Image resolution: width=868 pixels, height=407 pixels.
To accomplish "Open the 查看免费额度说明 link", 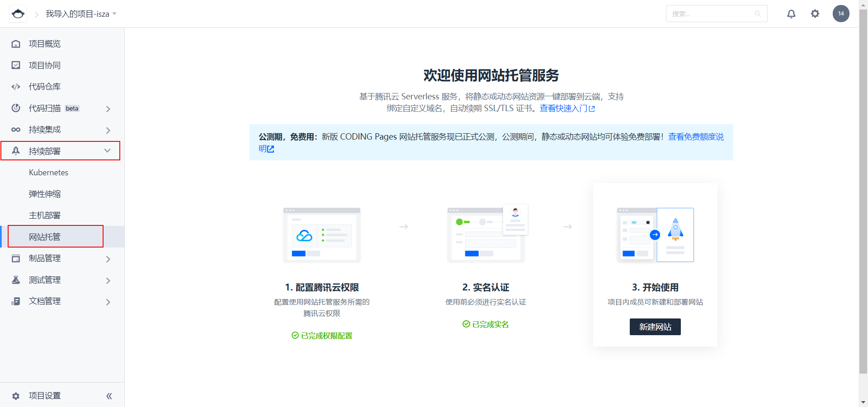I will click(696, 137).
